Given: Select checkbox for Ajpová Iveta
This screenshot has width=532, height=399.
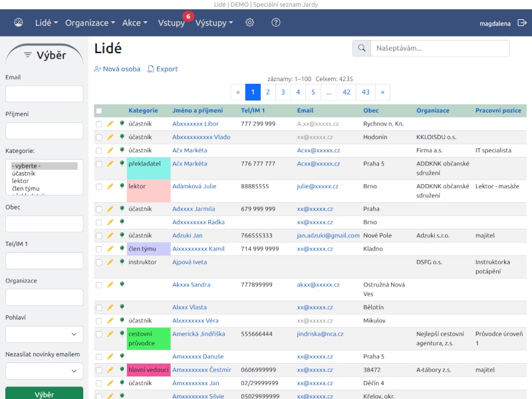Looking at the screenshot, I should point(98,262).
